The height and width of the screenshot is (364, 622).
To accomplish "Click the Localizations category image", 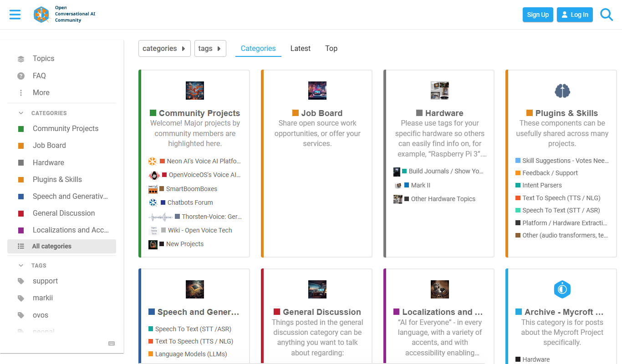I will (440, 289).
